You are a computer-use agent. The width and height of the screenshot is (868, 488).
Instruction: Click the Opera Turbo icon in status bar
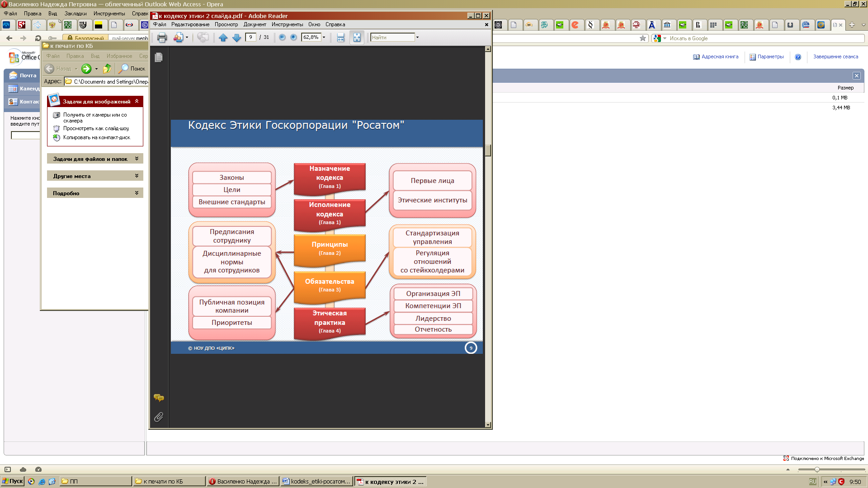38,469
